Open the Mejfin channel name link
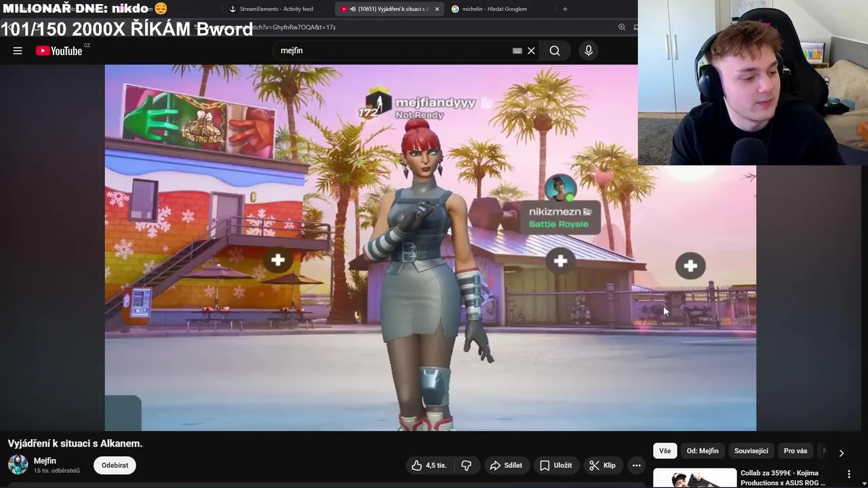The image size is (868, 488). [45, 461]
